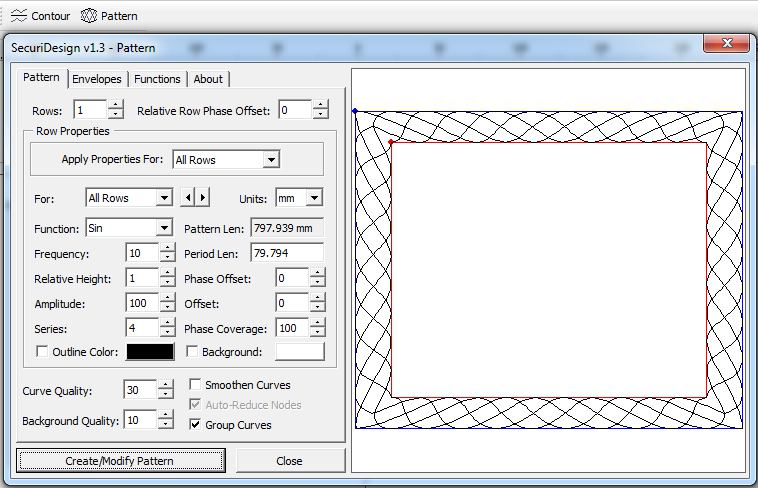758x488 pixels.
Task: Close the SecuriDesign dialog with the X button
Action: (726, 44)
